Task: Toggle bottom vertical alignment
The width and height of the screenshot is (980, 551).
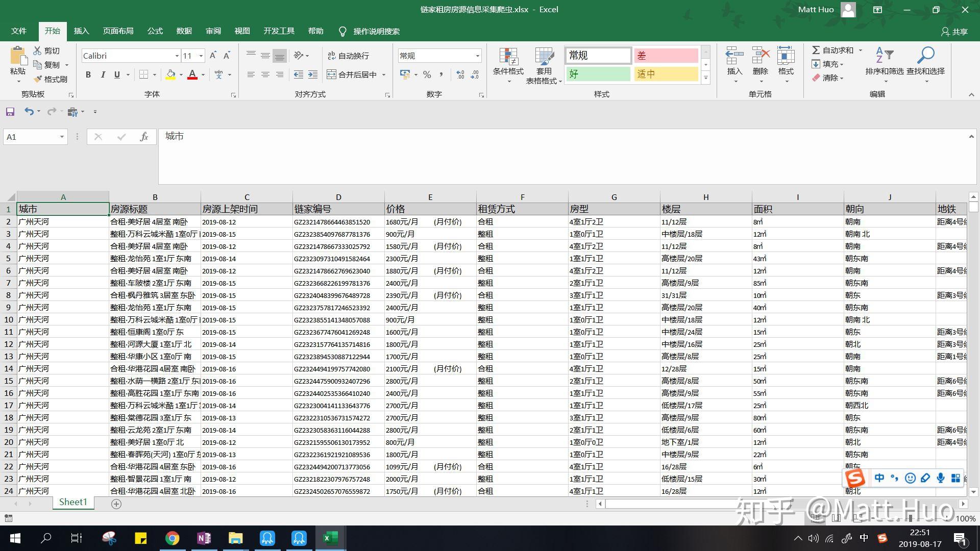Action: tap(279, 56)
